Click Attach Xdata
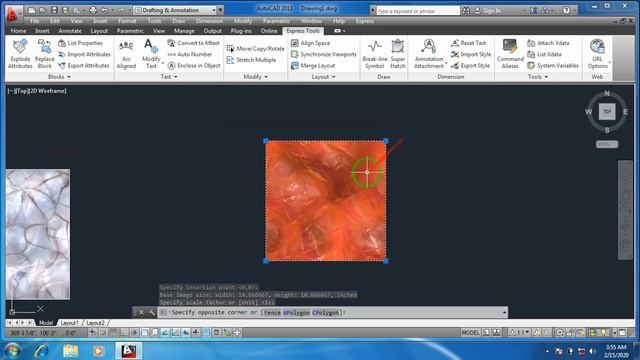 [548, 43]
